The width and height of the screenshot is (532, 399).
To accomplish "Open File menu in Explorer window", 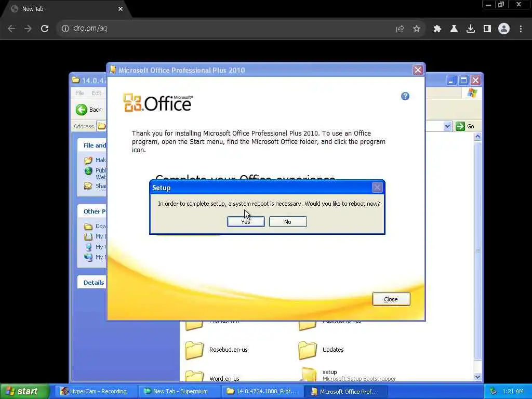I will pos(79,93).
